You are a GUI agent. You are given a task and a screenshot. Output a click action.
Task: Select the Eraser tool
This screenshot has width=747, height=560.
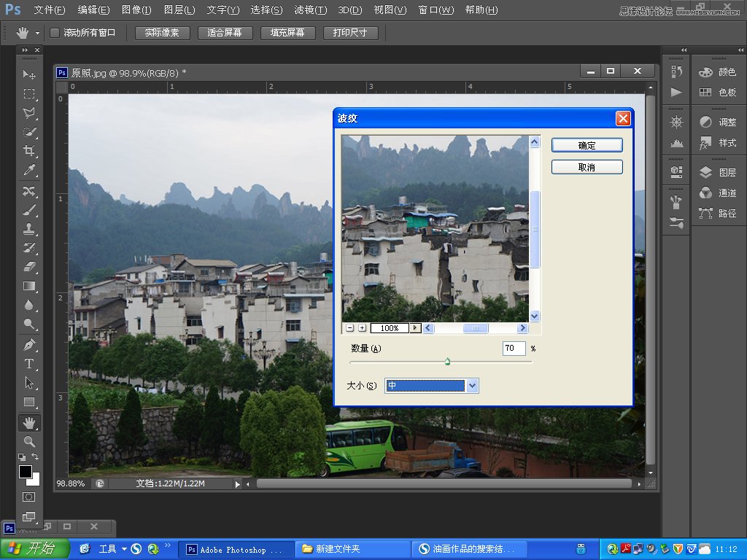click(29, 267)
